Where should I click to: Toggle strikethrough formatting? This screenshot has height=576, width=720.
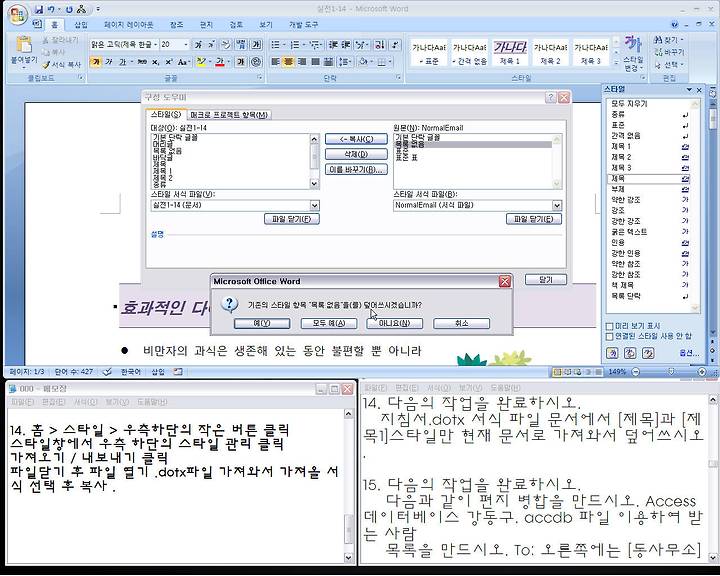pos(142,62)
